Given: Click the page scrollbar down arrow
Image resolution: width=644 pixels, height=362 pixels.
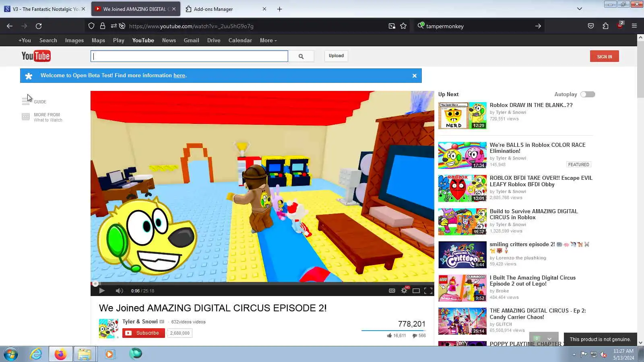Looking at the screenshot, I should (x=640, y=343).
